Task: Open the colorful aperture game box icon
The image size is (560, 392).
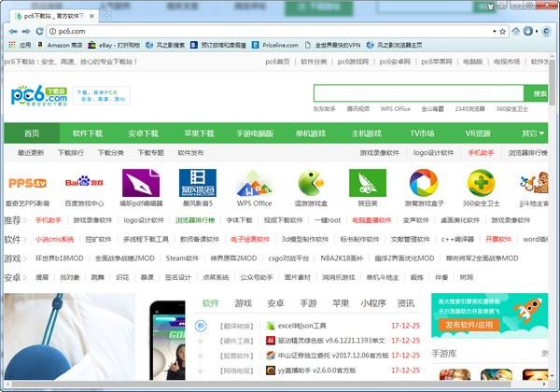Action: [424, 183]
